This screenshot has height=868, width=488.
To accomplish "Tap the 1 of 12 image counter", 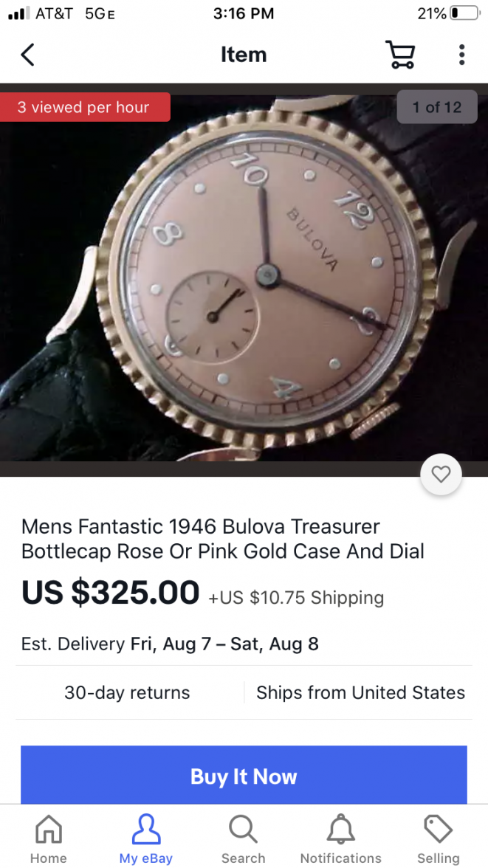I will (x=437, y=107).
